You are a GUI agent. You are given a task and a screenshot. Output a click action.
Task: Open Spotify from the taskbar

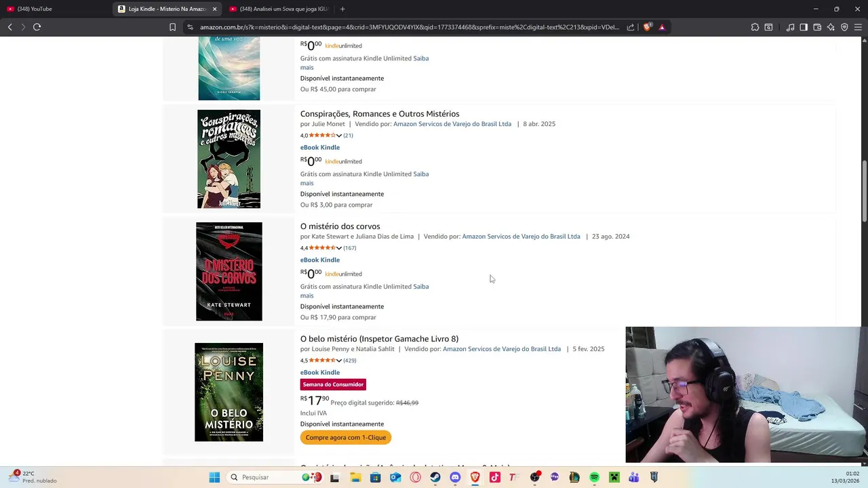point(594,477)
